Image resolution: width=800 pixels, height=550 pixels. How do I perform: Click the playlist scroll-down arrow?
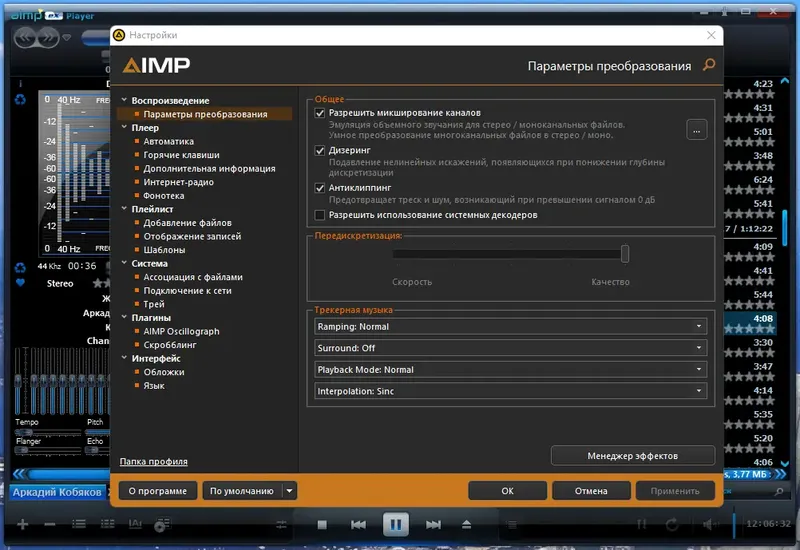click(785, 463)
